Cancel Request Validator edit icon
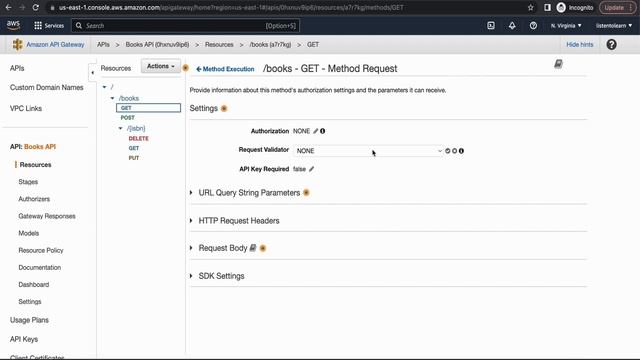The height and width of the screenshot is (360, 640). click(454, 151)
